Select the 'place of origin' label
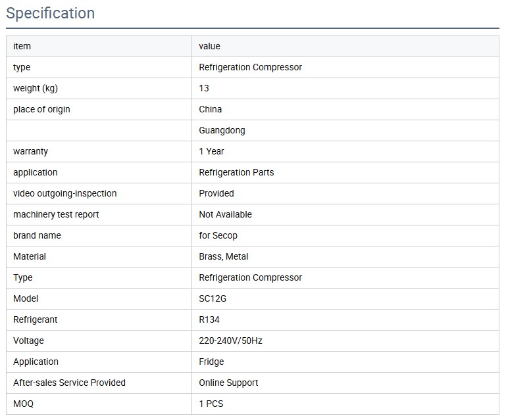The width and height of the screenshot is (506, 420). [x=41, y=109]
